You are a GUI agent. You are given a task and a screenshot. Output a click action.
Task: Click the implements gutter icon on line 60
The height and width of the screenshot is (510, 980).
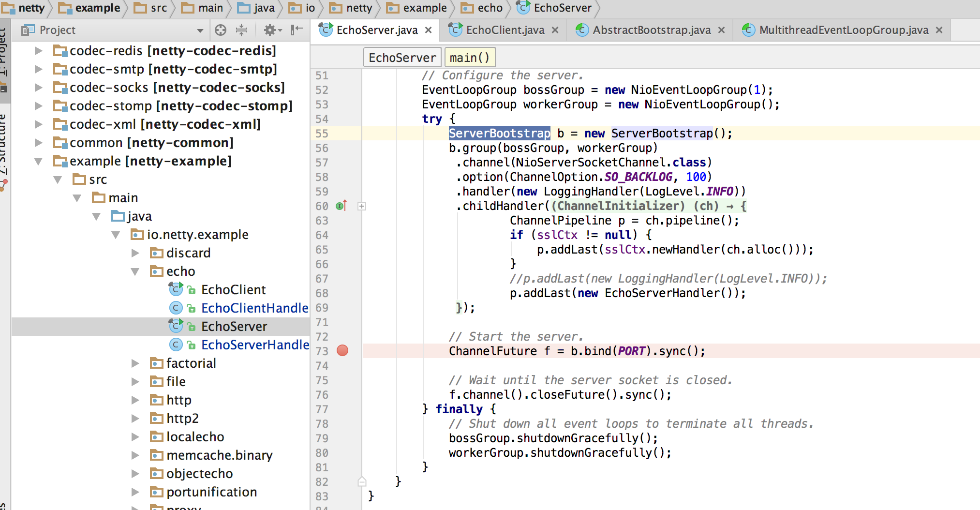[x=342, y=206]
